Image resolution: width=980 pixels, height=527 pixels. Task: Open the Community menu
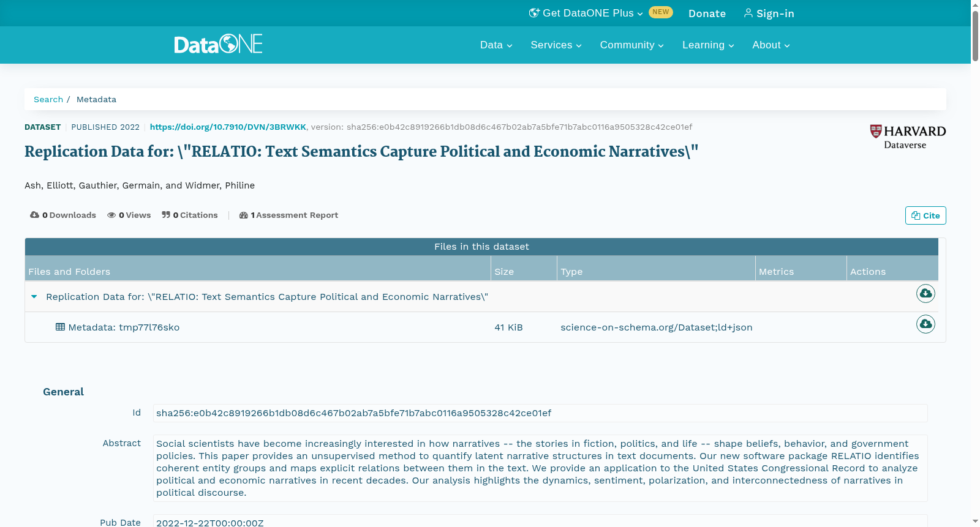pos(631,45)
